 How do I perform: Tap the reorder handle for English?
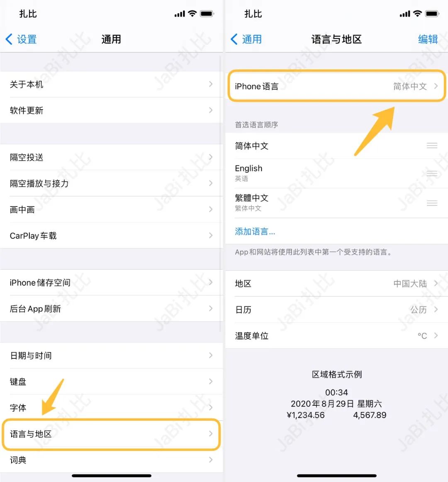click(432, 173)
